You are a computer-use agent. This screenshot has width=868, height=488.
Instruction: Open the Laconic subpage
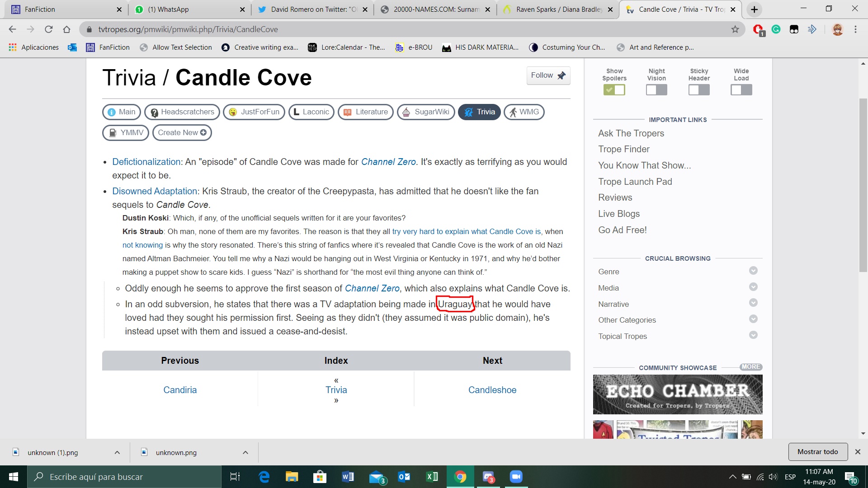point(311,112)
